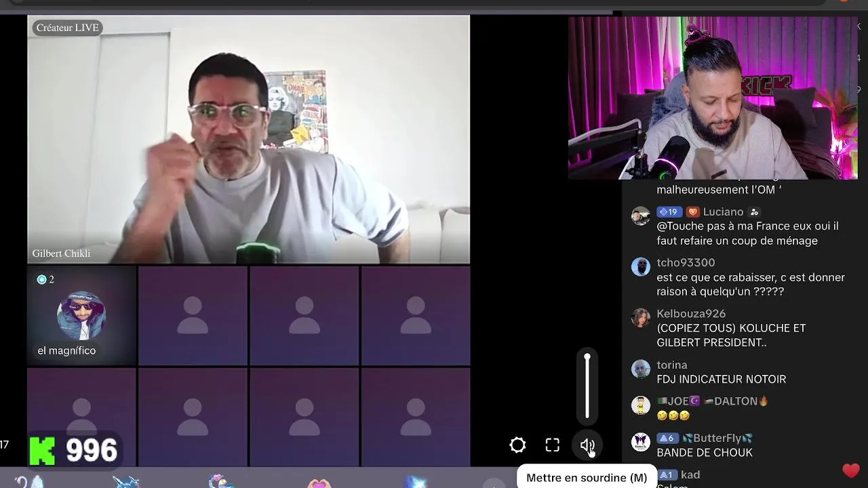Click the 'malheureusement l'OM' chat line
This screenshot has height=488, width=868.
tap(719, 190)
